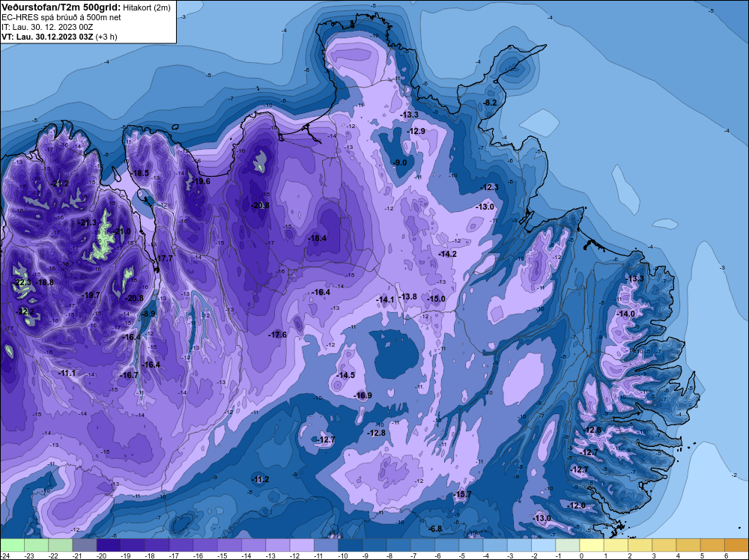The height and width of the screenshot is (560, 749).
Task: Pick the -8 legend color swatch
Action: 398,545
